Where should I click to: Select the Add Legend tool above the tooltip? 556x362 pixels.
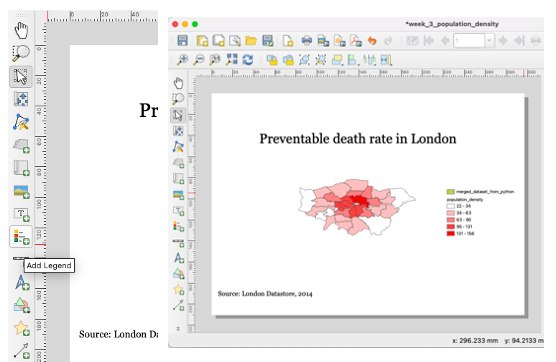pyautogui.click(x=21, y=236)
